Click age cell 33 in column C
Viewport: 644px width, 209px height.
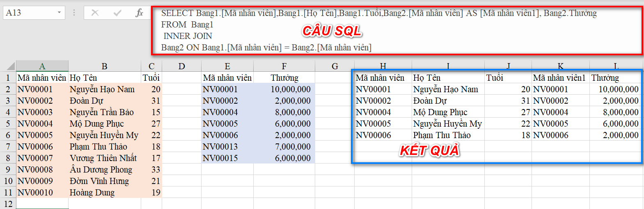[x=151, y=170]
